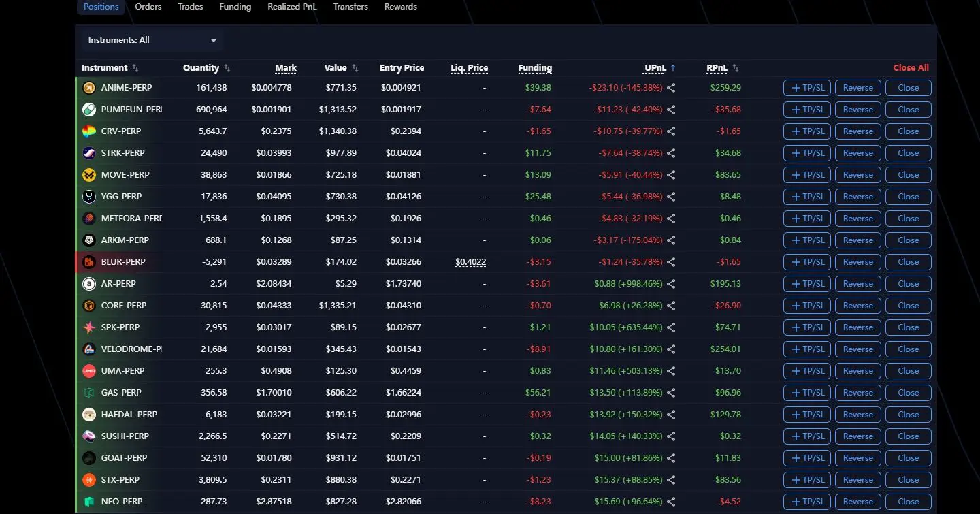Switch to the Orders tab
Screen dimensions: 980x514
(148, 7)
